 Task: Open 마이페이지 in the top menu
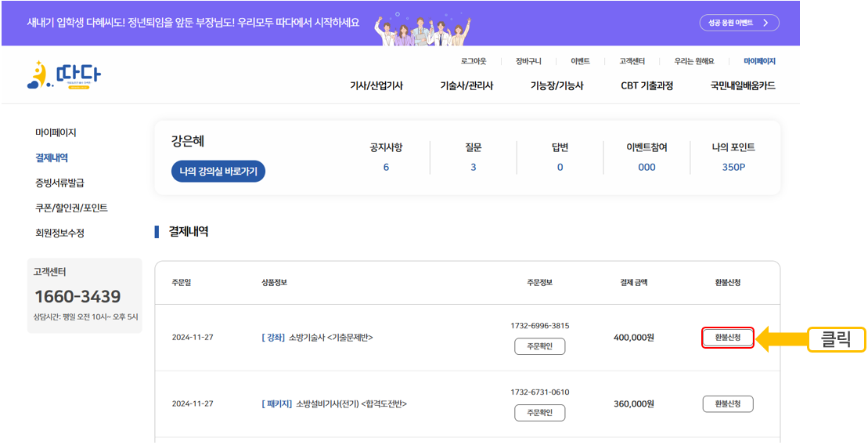point(759,61)
